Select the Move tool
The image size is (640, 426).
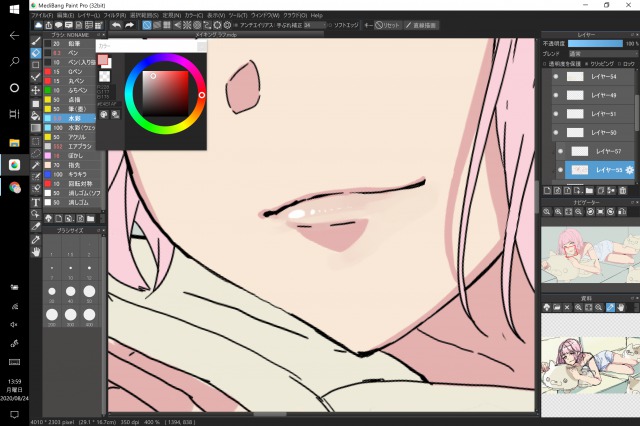point(36,90)
